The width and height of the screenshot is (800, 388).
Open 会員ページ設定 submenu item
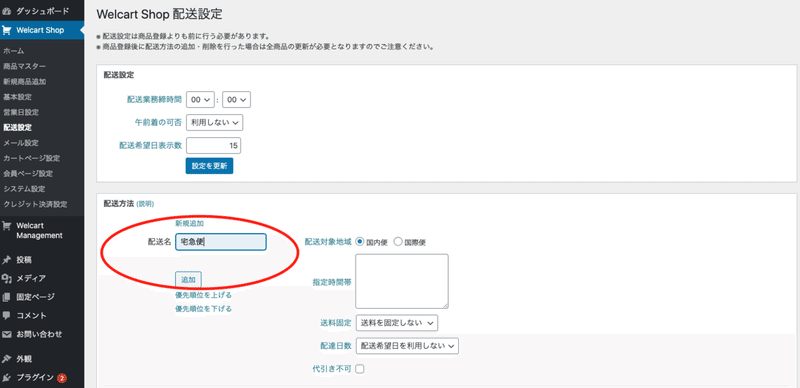[x=28, y=174]
